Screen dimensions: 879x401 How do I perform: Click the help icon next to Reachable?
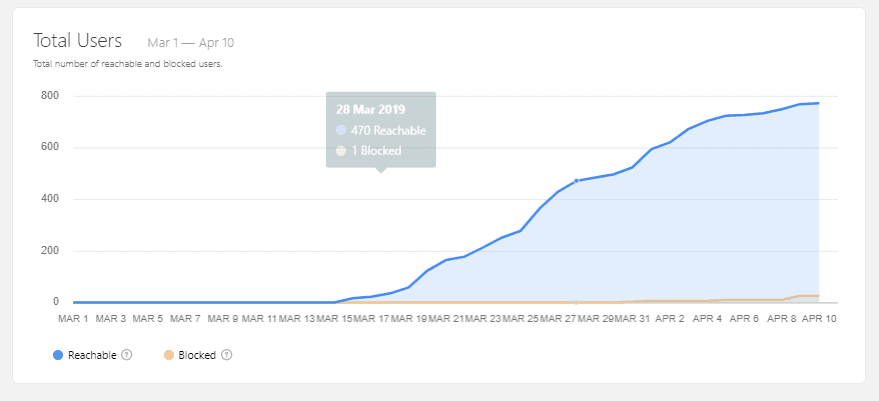[127, 355]
